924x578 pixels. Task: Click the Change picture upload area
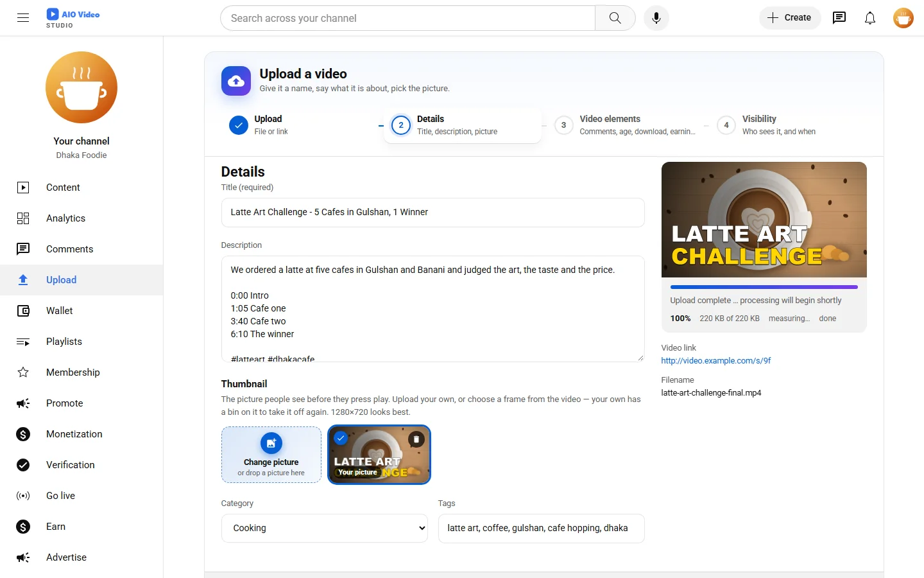point(271,455)
